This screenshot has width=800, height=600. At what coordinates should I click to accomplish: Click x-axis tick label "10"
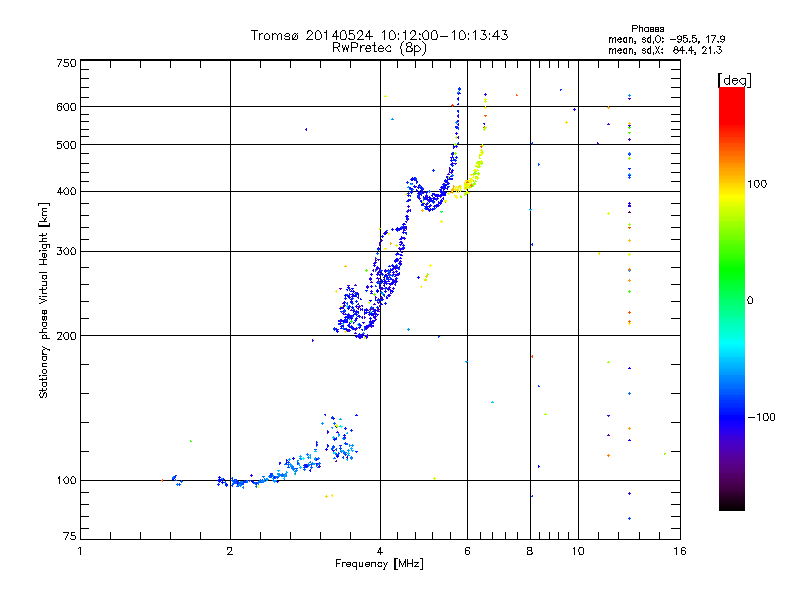(x=578, y=551)
